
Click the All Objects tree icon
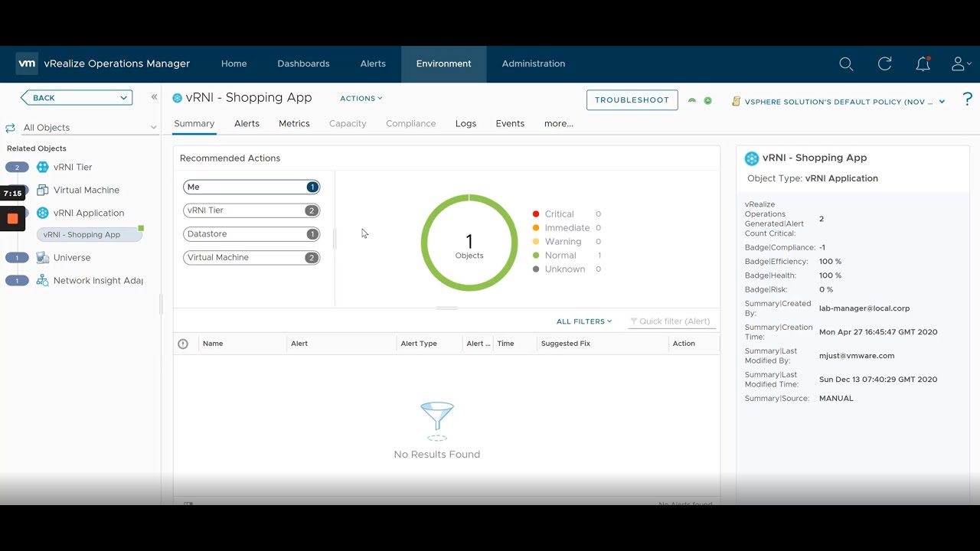tap(11, 128)
